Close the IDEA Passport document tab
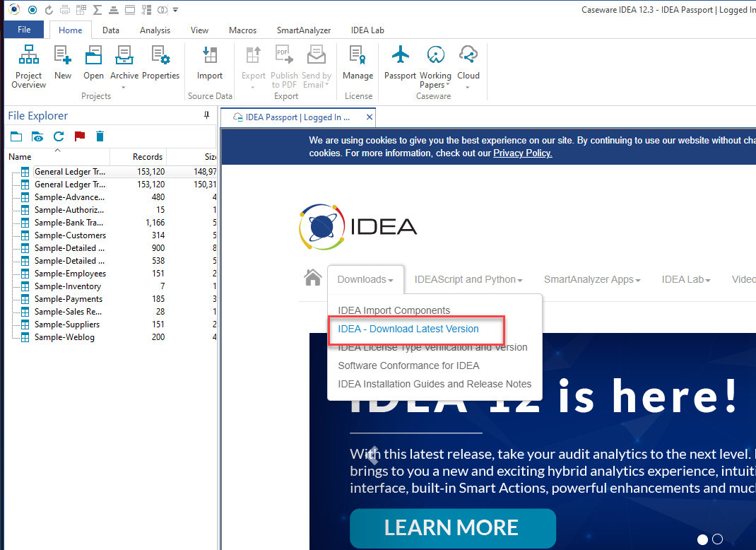This screenshot has height=550, width=756. tap(370, 117)
